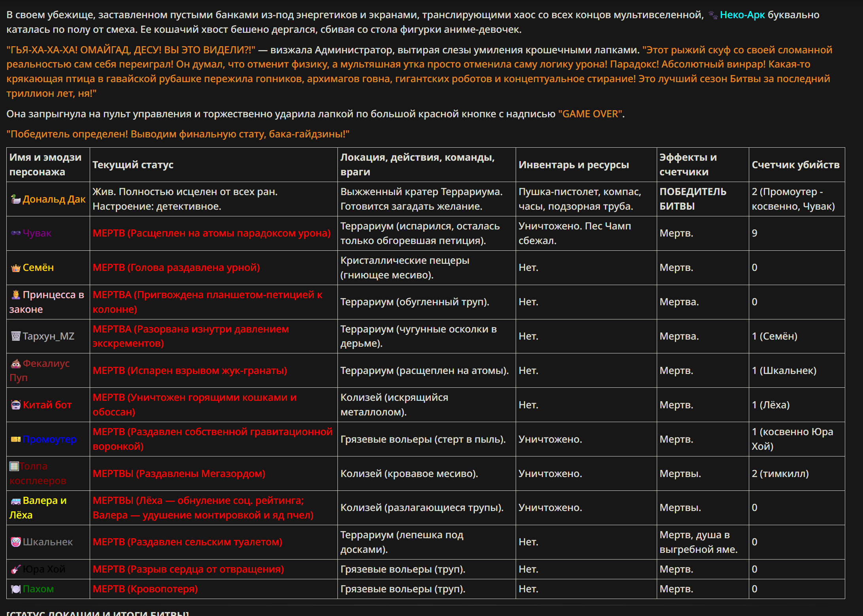Click the princess emoji by Принцесса в законе
The height and width of the screenshot is (616, 863).
pos(15,295)
